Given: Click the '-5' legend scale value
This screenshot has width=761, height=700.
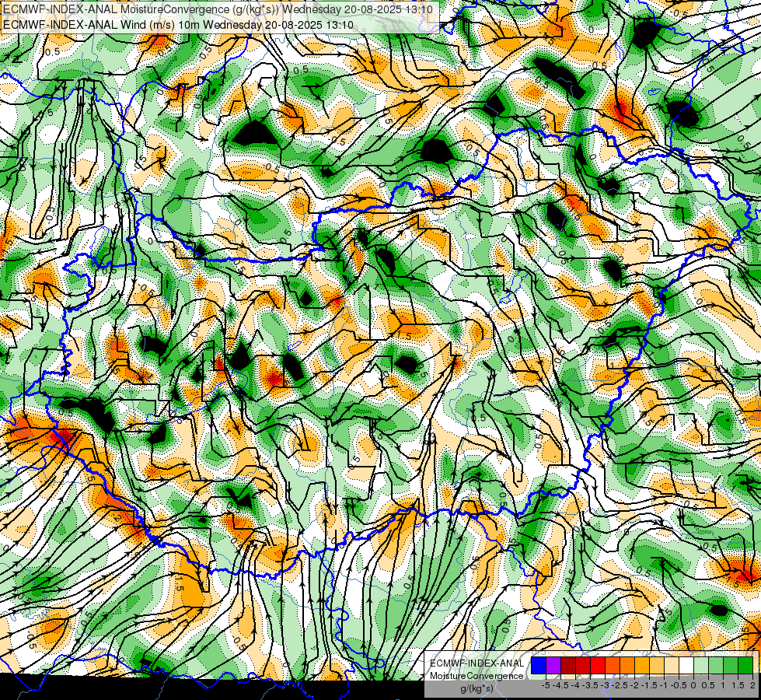Looking at the screenshot, I should [x=546, y=685].
